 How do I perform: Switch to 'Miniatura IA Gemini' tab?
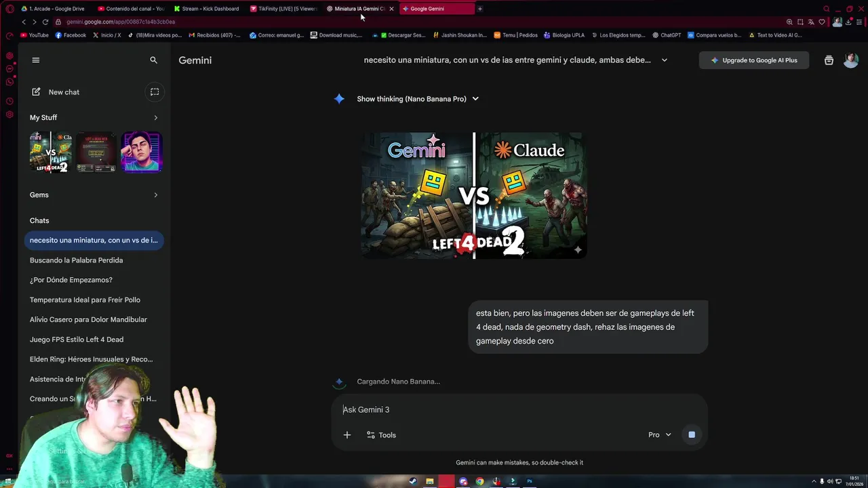click(x=355, y=9)
